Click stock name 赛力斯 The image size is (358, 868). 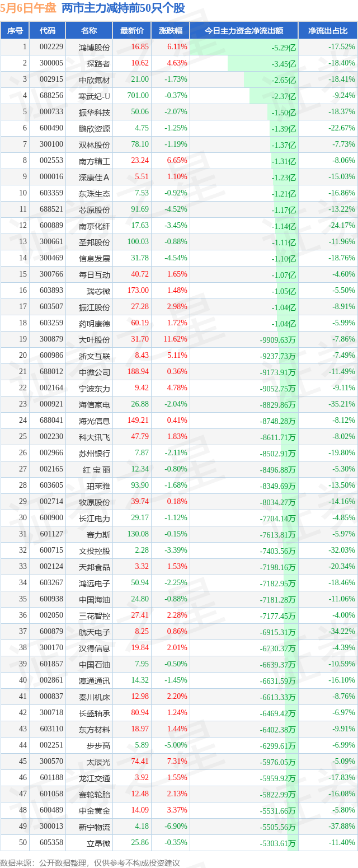click(98, 534)
